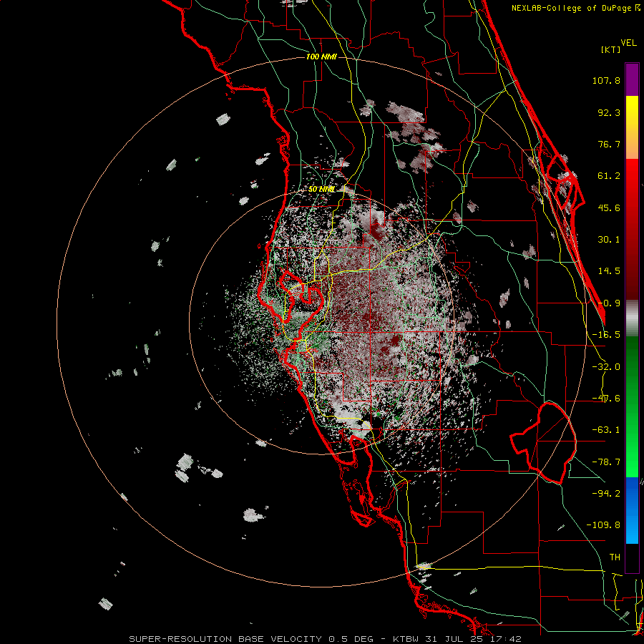Image resolution: width=644 pixels, height=644 pixels.
Task: Click the yellow-orange segment of color bar
Action: 632,127
